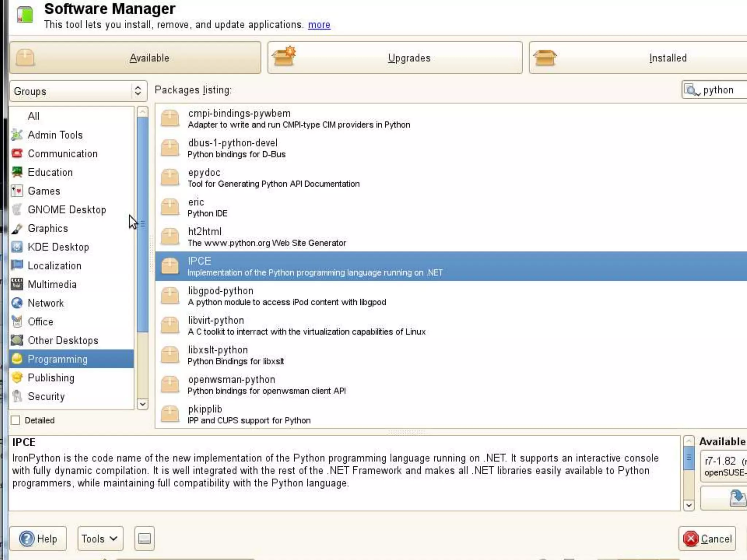
Task: Click the Admin Tools group icon
Action: 17,135
